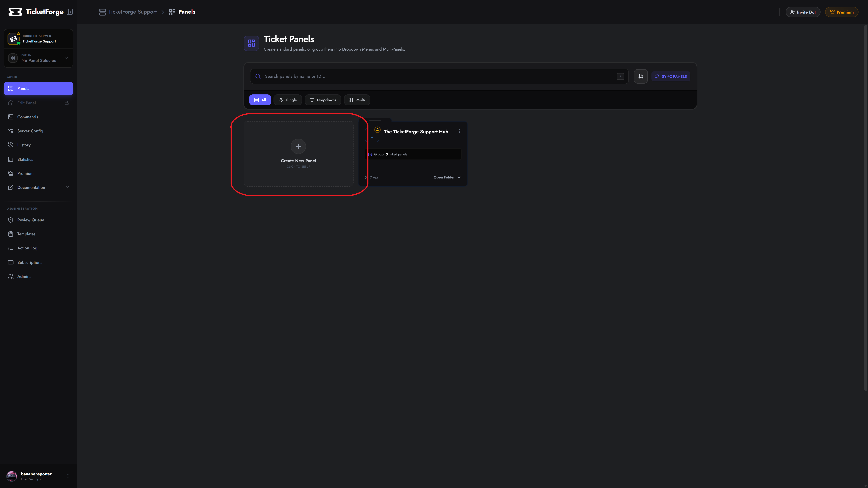The image size is (868, 488).
Task: Click the dropdown panel icon on Support Hub card
Action: tap(372, 135)
